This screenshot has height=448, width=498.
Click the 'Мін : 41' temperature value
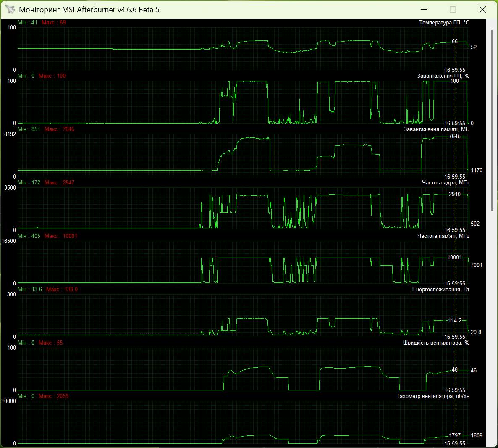point(27,23)
